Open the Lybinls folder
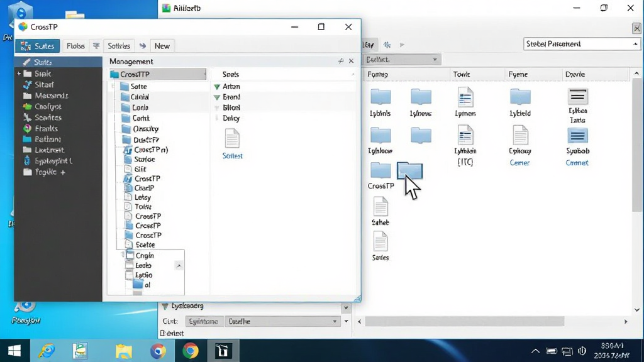The width and height of the screenshot is (644, 362). [x=380, y=102]
